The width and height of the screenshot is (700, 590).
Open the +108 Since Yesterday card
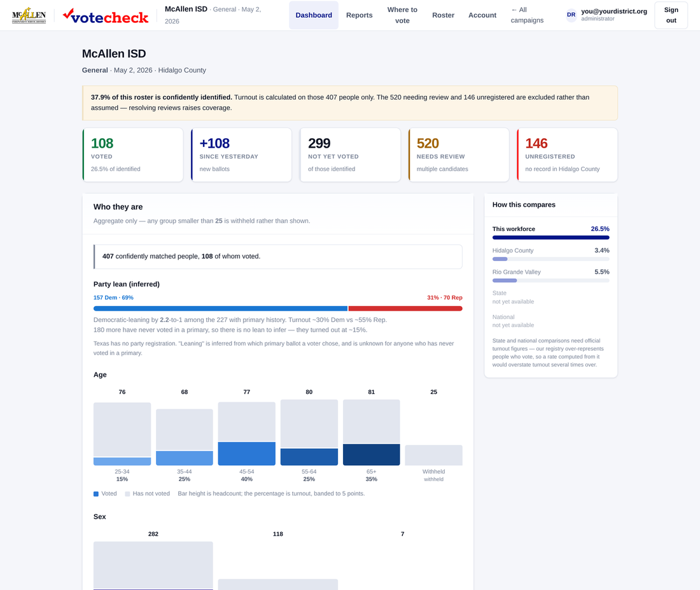click(242, 155)
